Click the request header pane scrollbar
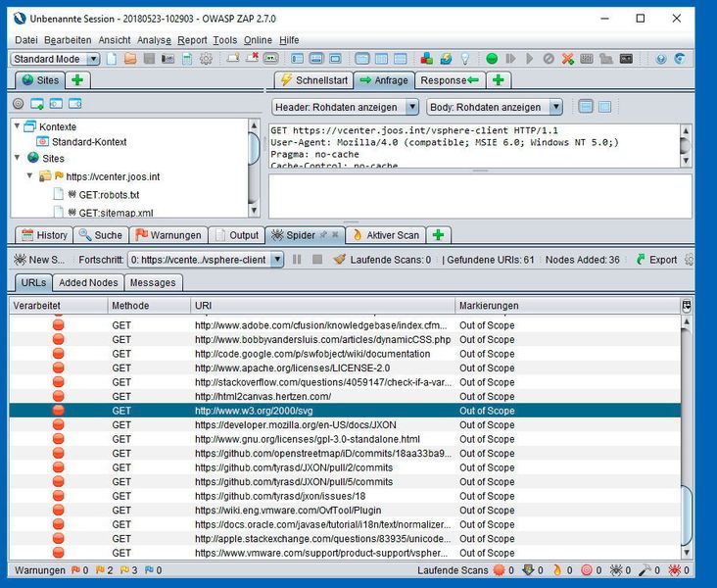The width and height of the screenshot is (717, 588). coord(685,145)
